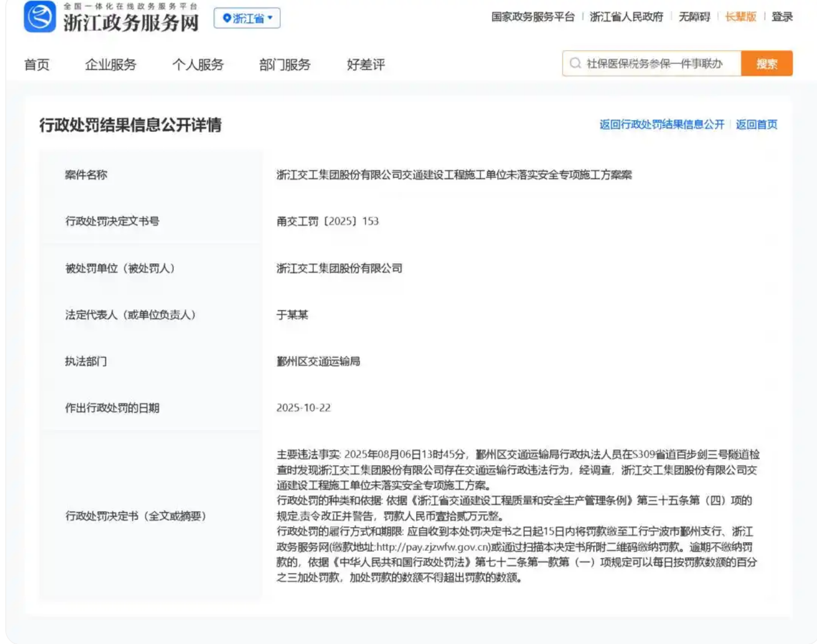817x644 pixels.
Task: Open the 个人服务 menu
Action: [198, 65]
